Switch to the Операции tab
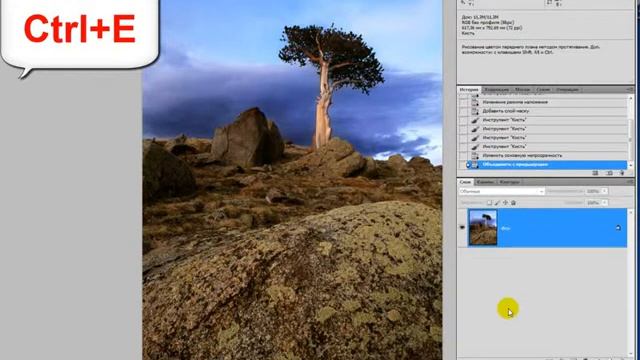 [567, 89]
